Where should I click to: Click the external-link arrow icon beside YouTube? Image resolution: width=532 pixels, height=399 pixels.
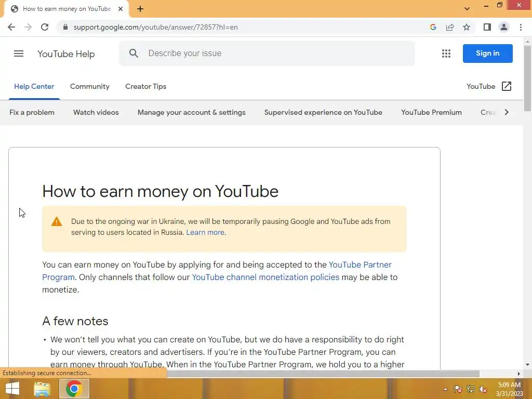[x=506, y=87]
